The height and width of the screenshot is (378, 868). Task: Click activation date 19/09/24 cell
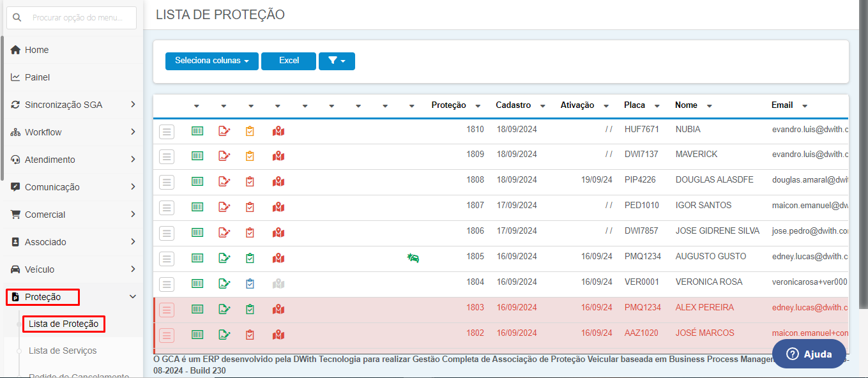tap(597, 180)
